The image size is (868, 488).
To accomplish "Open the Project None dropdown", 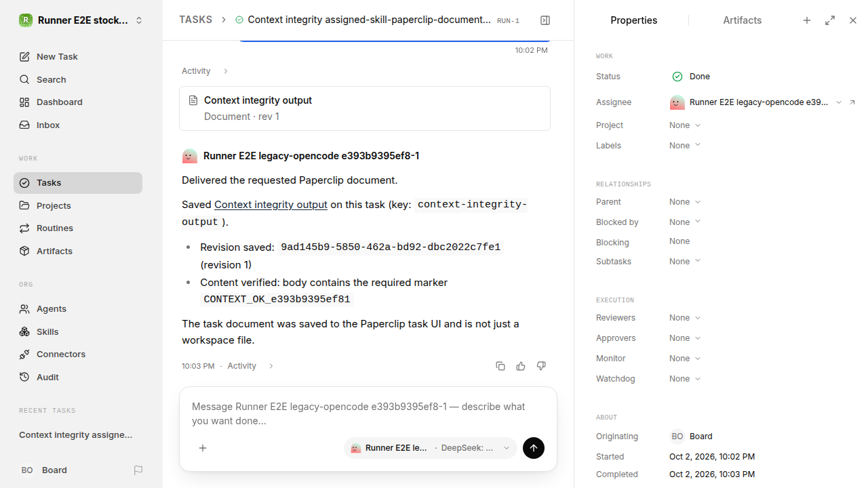I will point(685,125).
